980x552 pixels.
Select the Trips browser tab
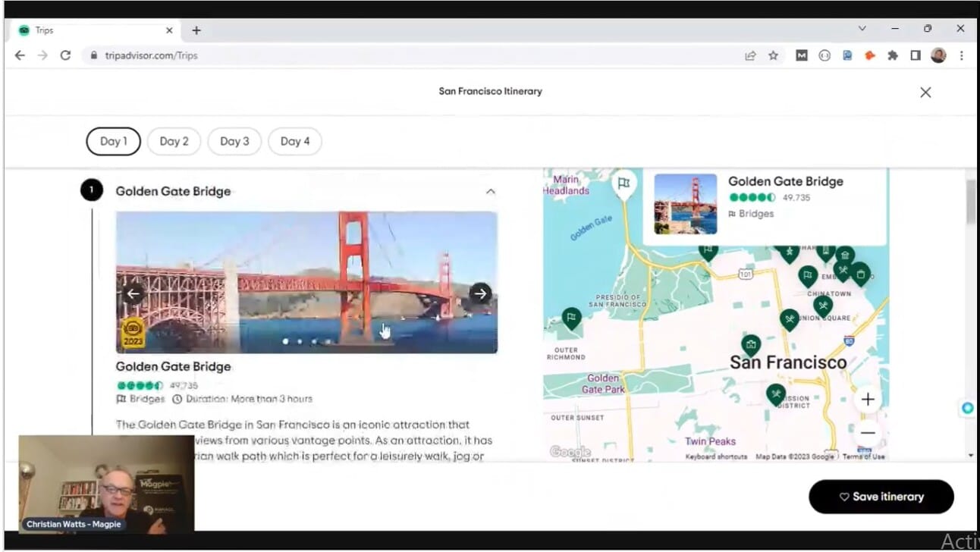(x=96, y=30)
